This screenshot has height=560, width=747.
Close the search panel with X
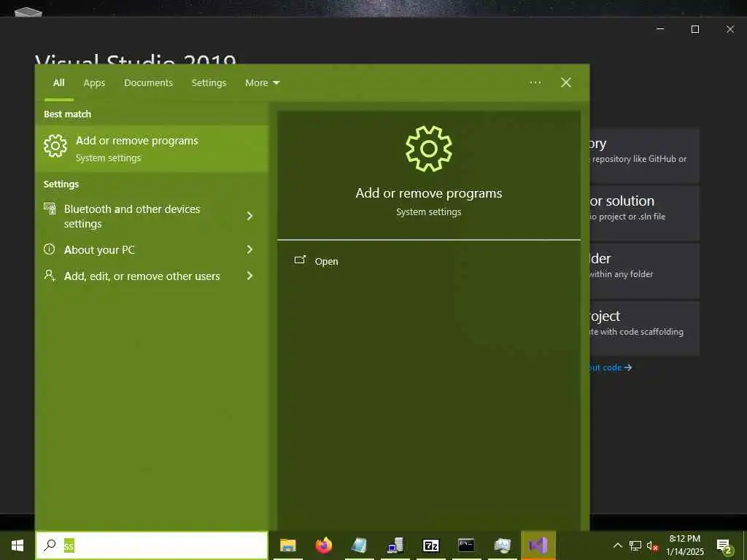[x=566, y=82]
